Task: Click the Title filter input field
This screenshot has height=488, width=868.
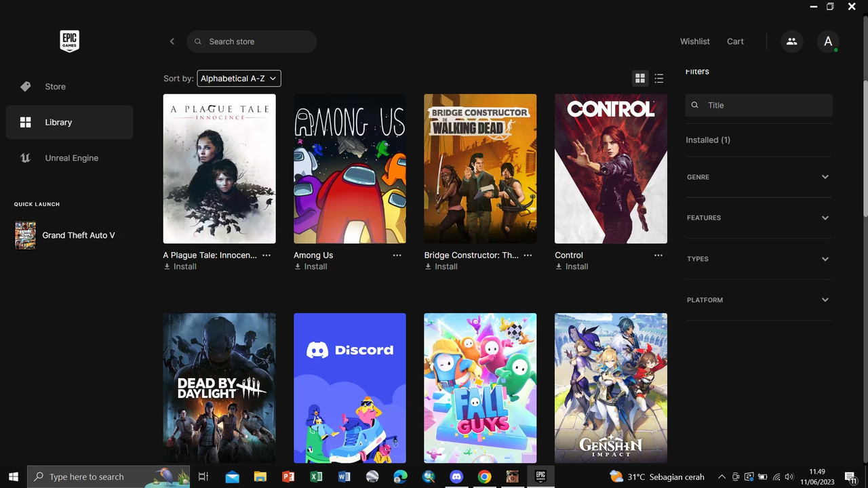Action: coord(759,105)
